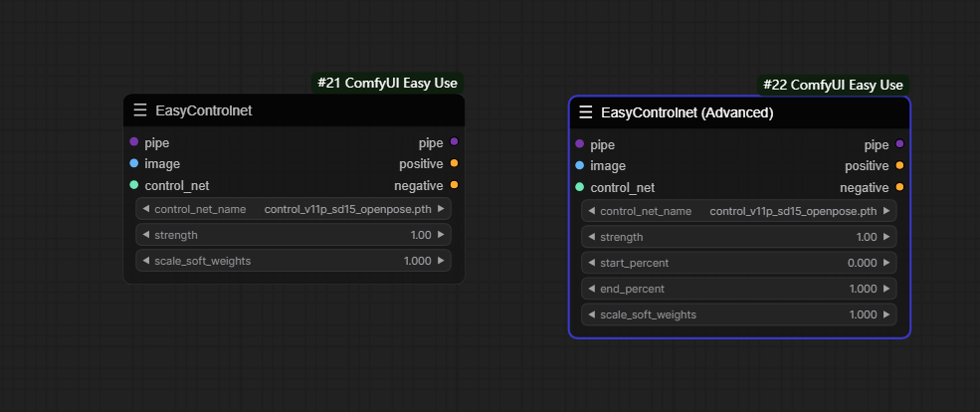Click the blue image input port on Advanced node

(579, 165)
